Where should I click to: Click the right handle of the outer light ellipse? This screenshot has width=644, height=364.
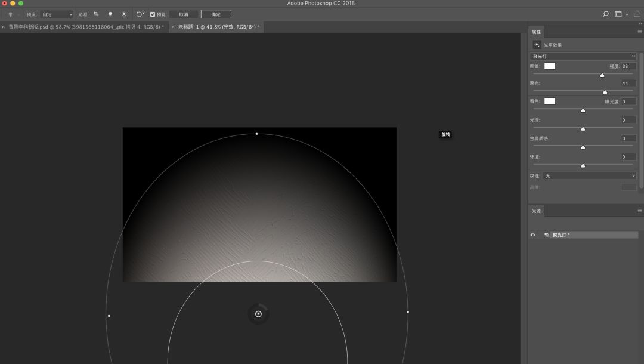tap(408, 312)
